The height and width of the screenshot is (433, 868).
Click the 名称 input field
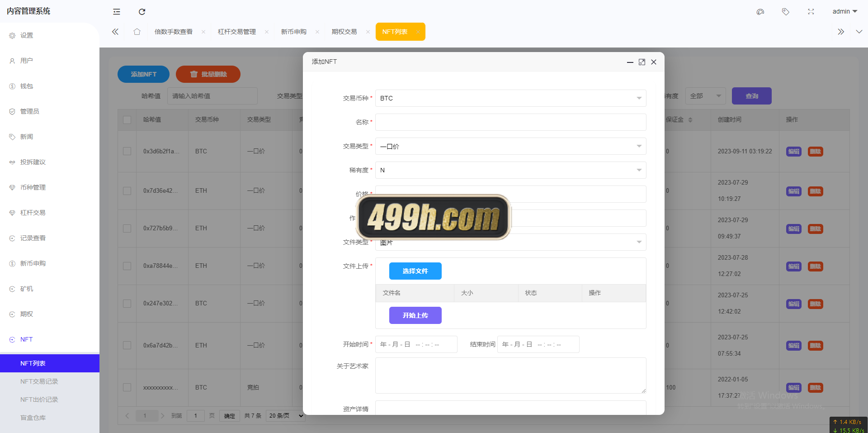(x=511, y=122)
